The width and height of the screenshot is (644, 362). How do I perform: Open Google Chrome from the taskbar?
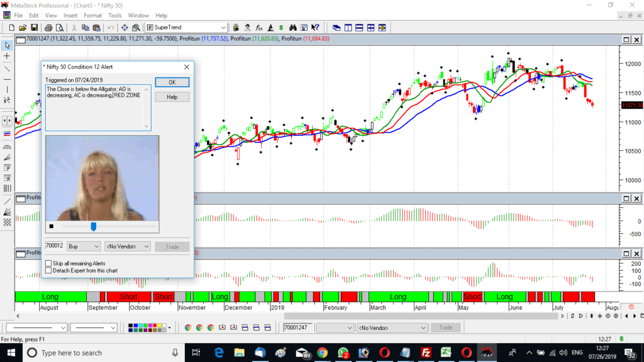pyautogui.click(x=323, y=353)
